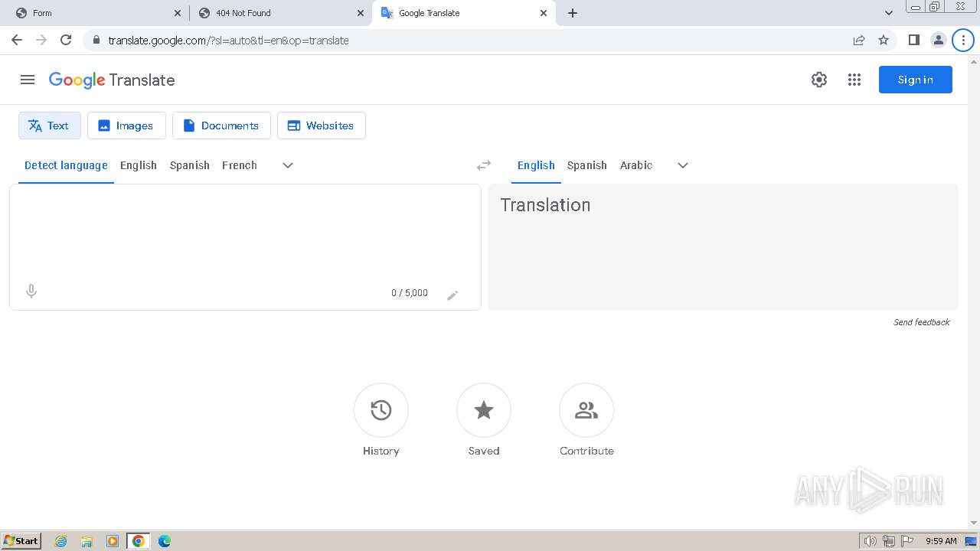Open the tab search dropdown
Image resolution: width=980 pixels, height=551 pixels.
pyautogui.click(x=889, y=13)
